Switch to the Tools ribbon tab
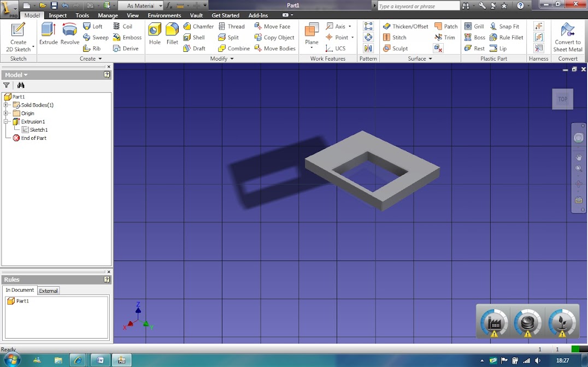This screenshot has width=588, height=367. click(x=82, y=15)
